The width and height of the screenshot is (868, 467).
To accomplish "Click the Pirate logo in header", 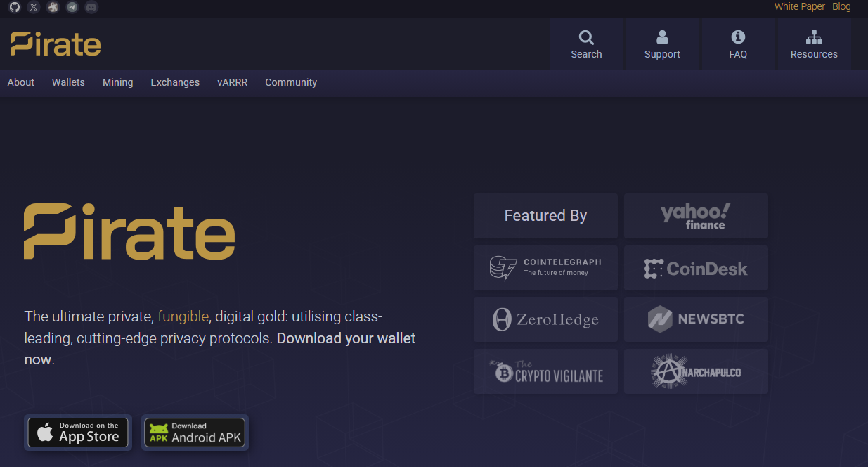I will 56,44.
